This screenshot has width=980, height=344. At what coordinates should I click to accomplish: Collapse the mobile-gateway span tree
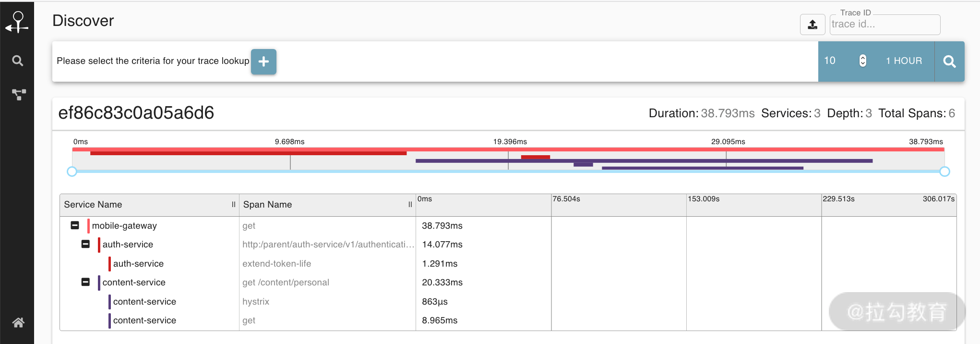(x=75, y=225)
